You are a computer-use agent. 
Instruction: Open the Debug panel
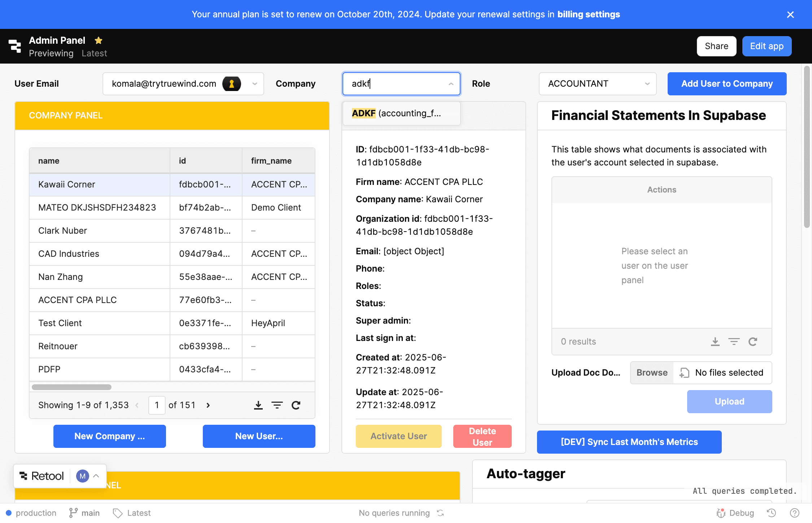point(735,513)
